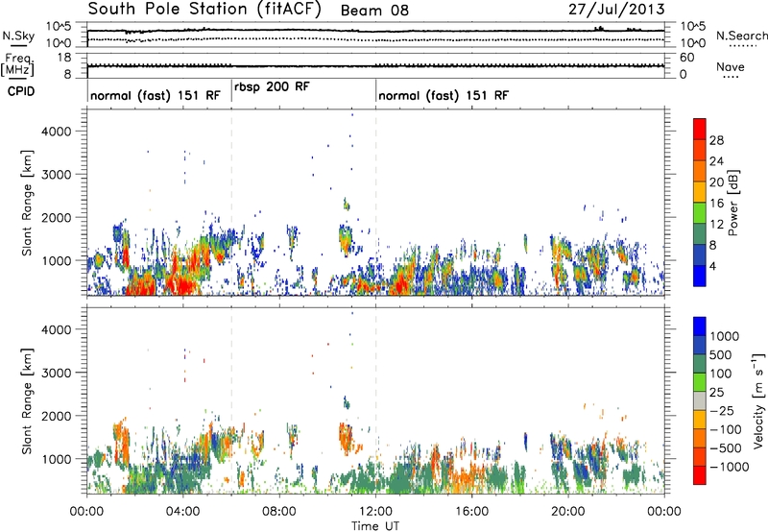768x532 pixels.
Task: Select the 'N.Search' legend label
Action: pyautogui.click(x=741, y=36)
